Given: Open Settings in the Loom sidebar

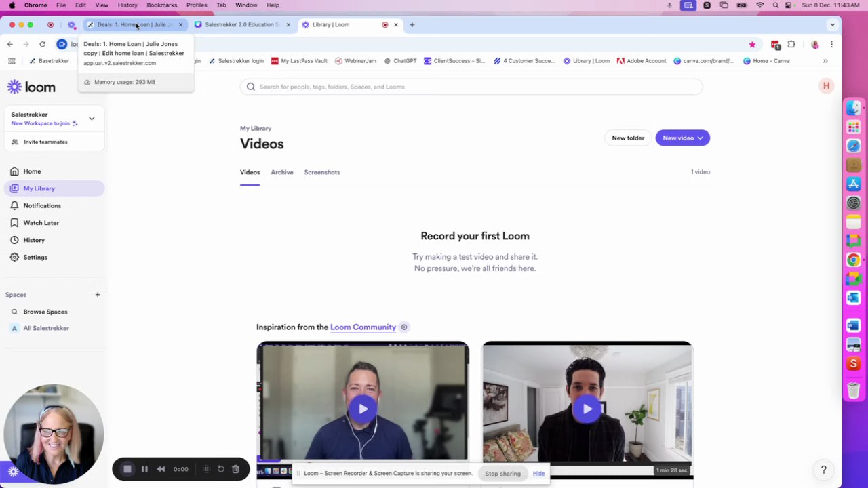Looking at the screenshot, I should point(54,257).
